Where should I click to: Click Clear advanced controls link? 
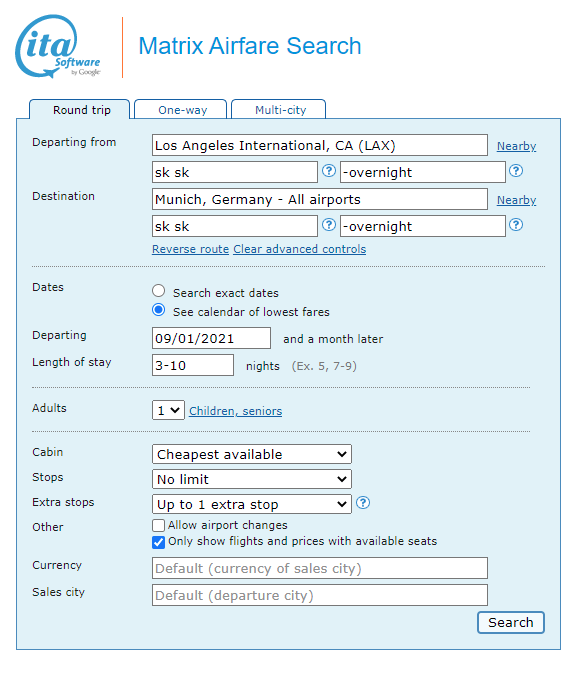pyautogui.click(x=300, y=249)
